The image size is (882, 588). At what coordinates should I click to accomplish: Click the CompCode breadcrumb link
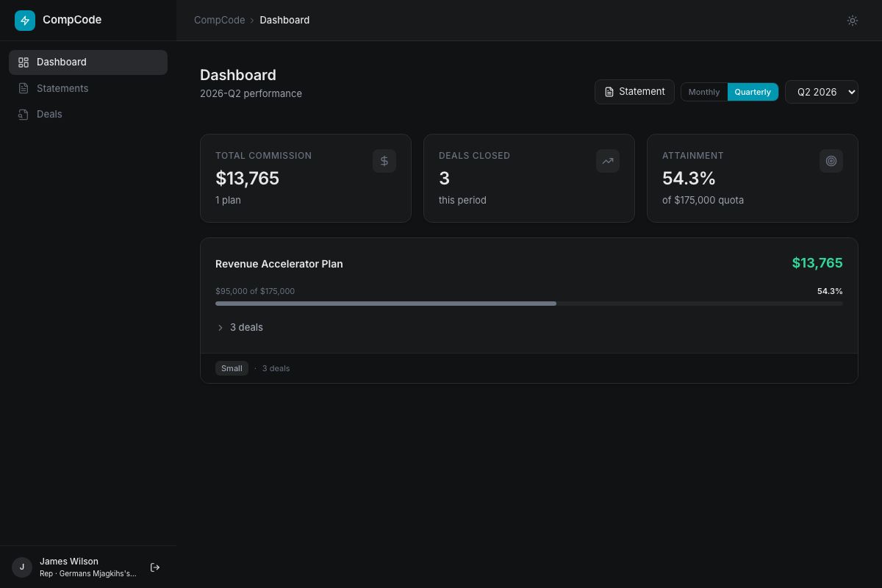pos(219,20)
